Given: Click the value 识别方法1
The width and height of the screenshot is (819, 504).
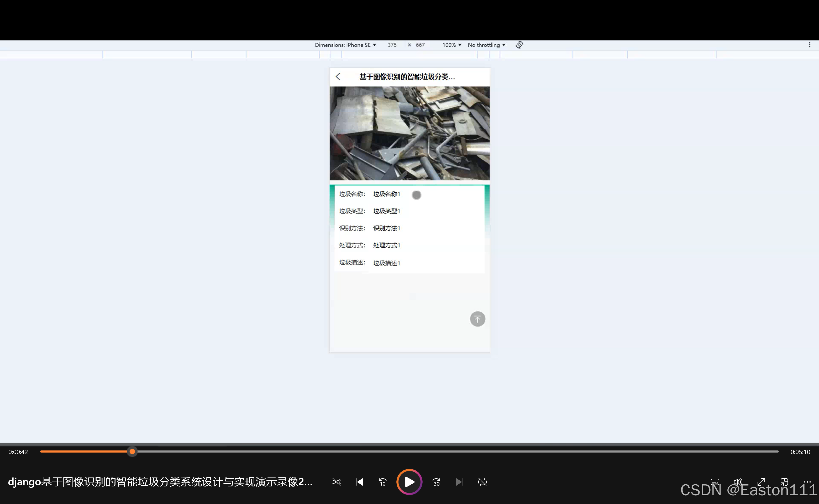Looking at the screenshot, I should 386,228.
